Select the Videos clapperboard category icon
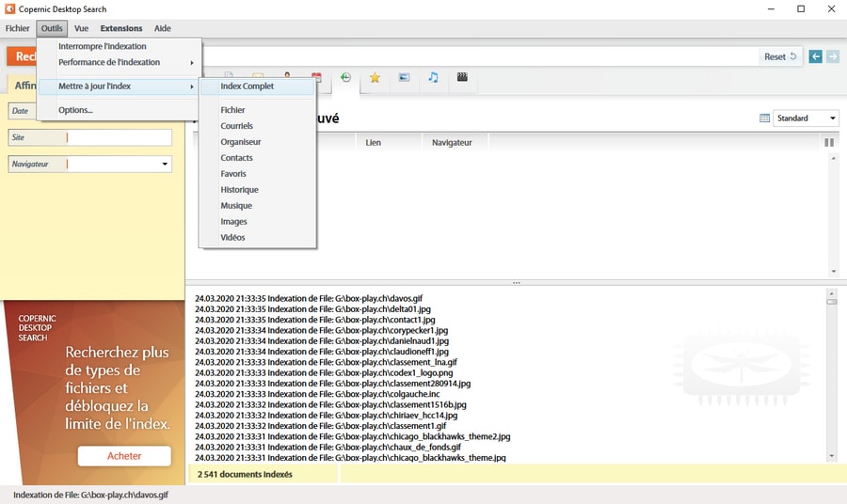Screen dimensions: 847x504 click(x=462, y=77)
